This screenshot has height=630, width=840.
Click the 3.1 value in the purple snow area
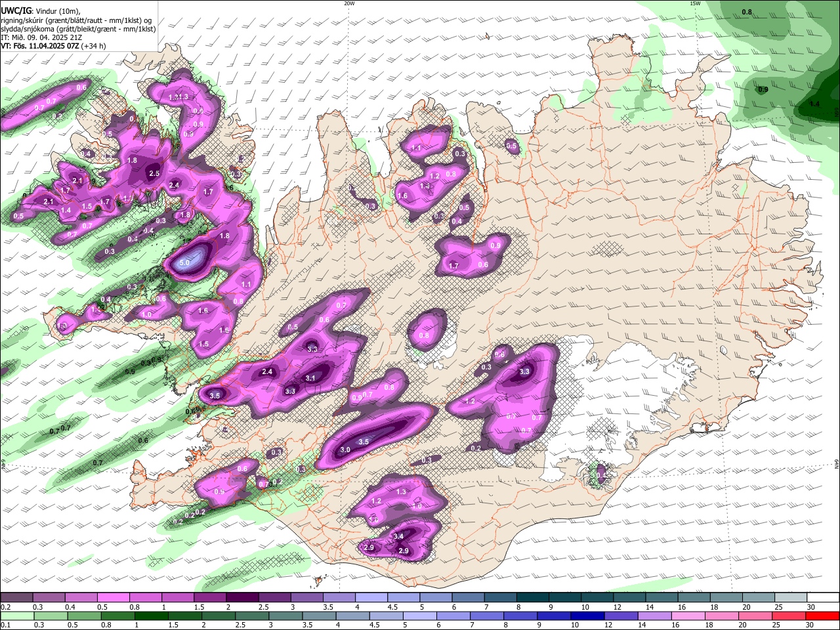tap(310, 378)
